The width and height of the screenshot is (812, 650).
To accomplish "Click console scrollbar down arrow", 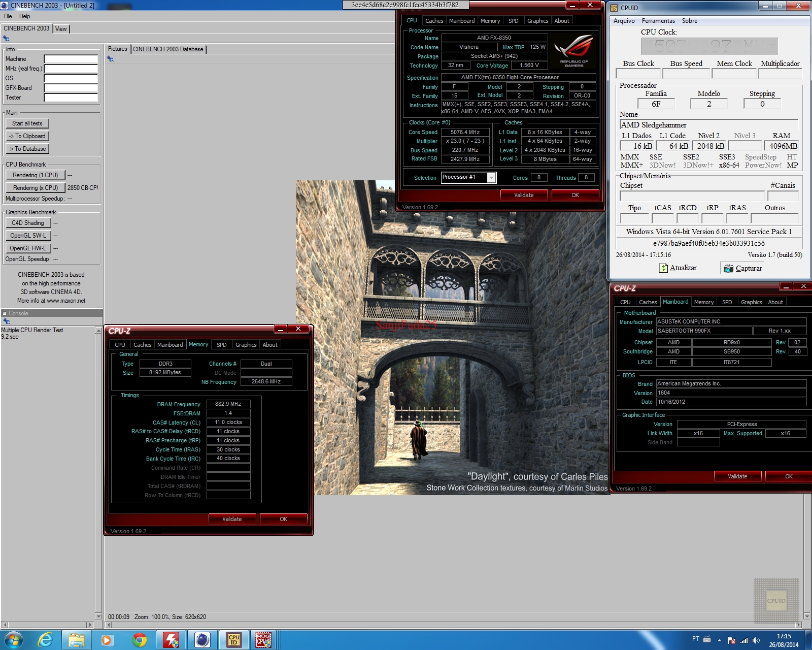I will click(x=98, y=616).
